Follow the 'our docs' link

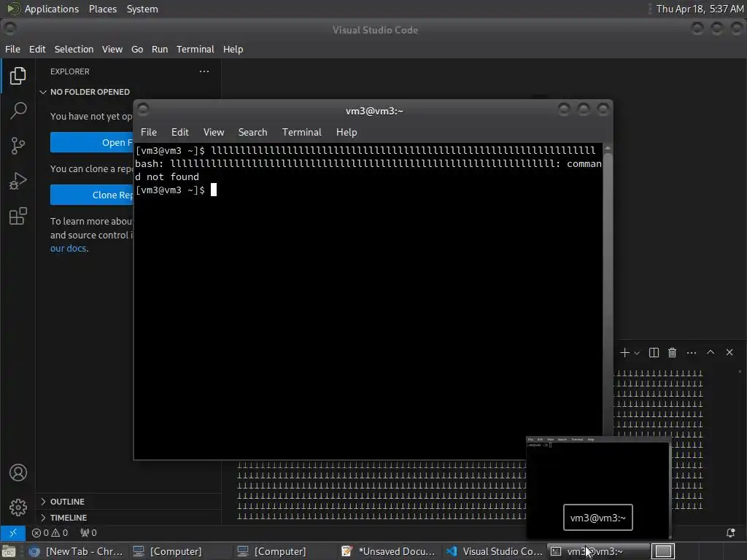[69, 248]
